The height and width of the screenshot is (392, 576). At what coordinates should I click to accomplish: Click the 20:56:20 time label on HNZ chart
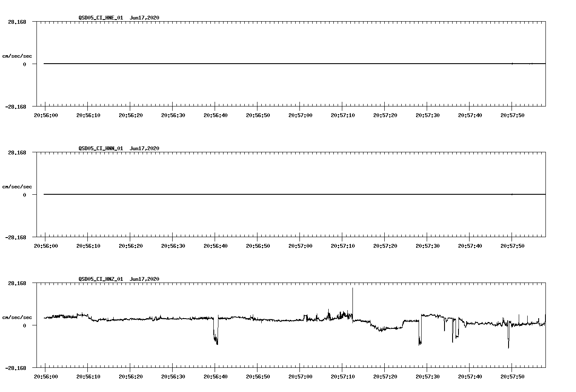tap(131, 376)
